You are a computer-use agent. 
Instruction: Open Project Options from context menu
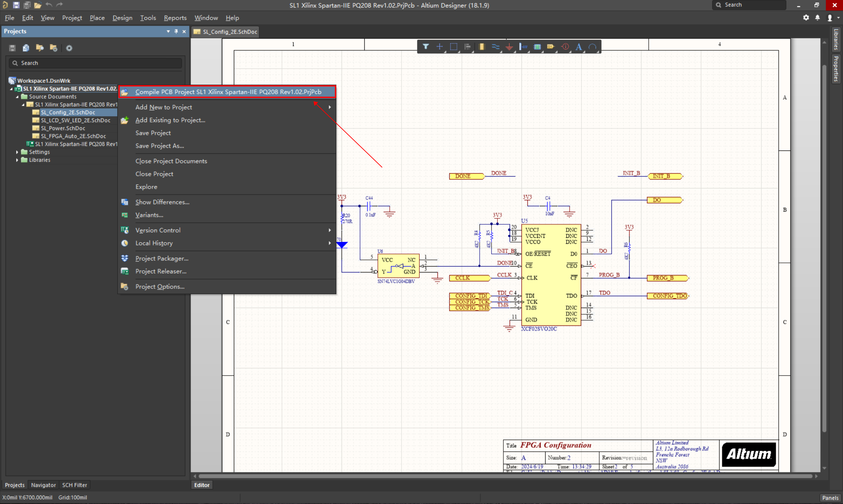160,286
